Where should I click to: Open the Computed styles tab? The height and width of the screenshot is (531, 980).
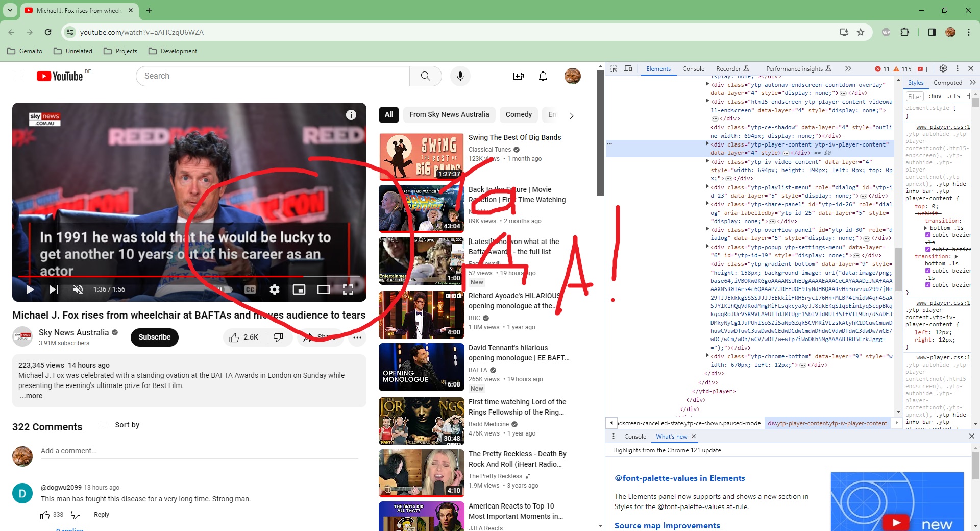(947, 83)
